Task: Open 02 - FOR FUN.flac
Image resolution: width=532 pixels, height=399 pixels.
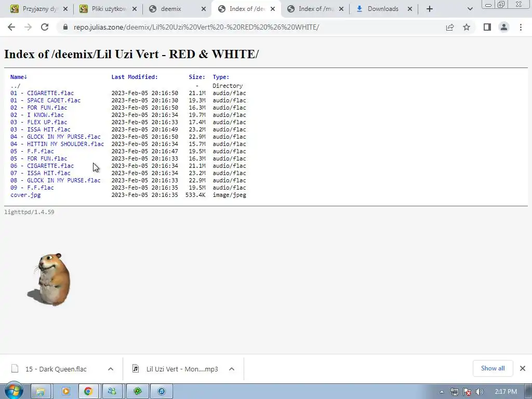Action: (38, 108)
